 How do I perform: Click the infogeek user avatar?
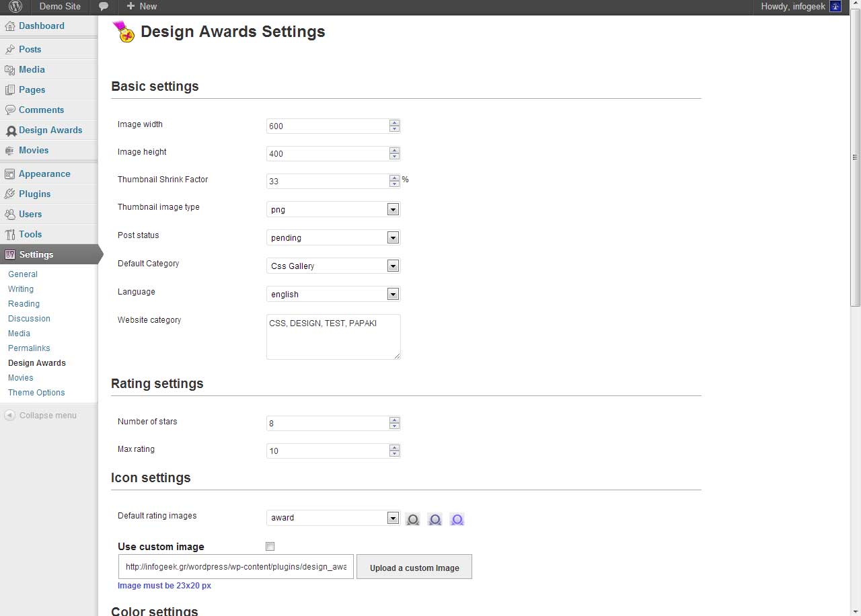835,7
